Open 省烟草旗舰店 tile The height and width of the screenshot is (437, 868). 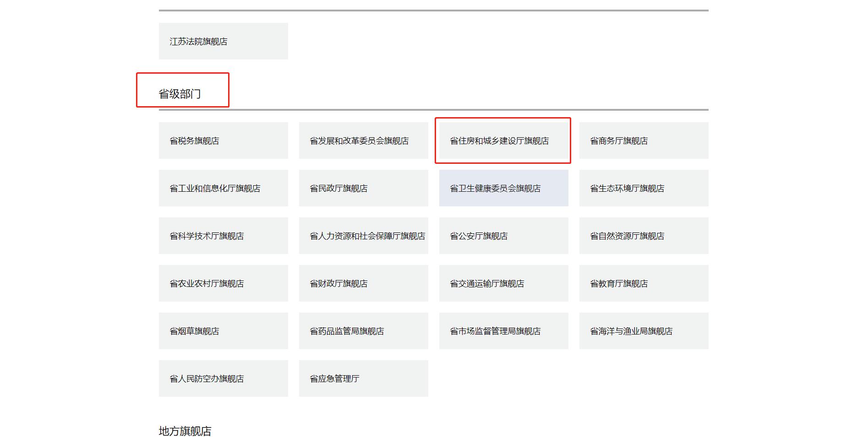click(x=224, y=331)
